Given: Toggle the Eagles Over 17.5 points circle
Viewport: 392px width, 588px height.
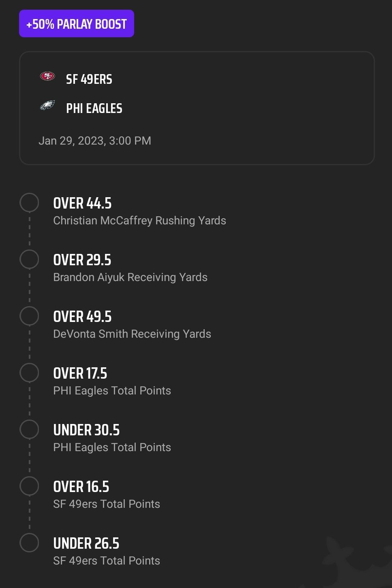Looking at the screenshot, I should (29, 373).
